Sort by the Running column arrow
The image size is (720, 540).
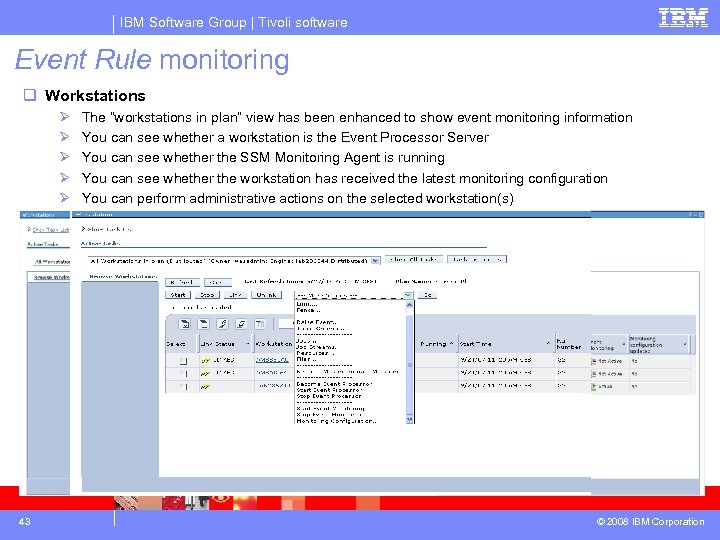pos(451,343)
